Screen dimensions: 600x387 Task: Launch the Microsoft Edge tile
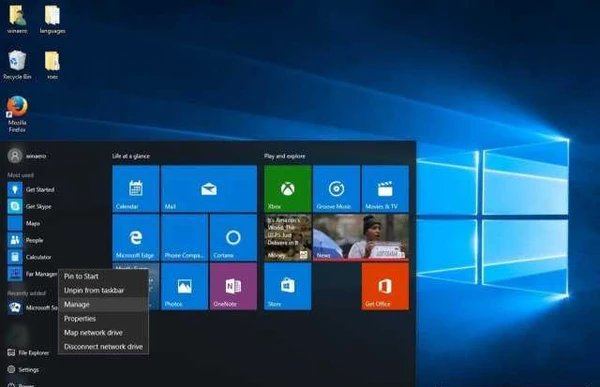pyautogui.click(x=136, y=237)
